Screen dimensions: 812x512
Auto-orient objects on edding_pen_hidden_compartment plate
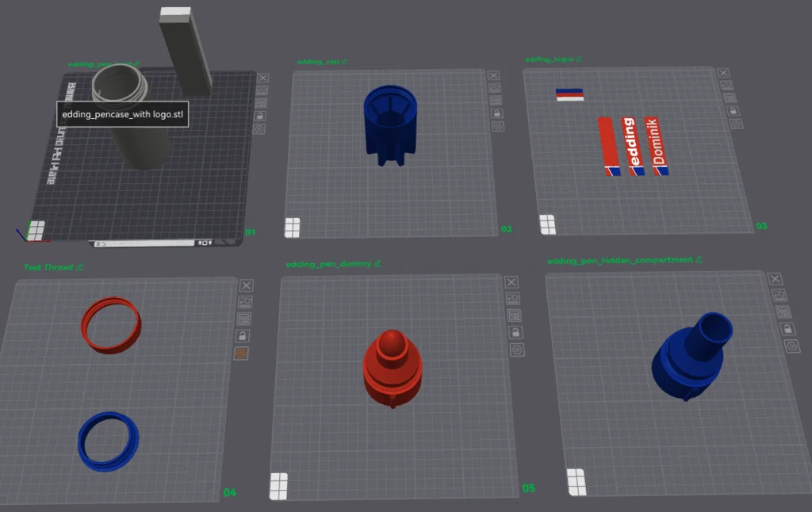point(779,295)
